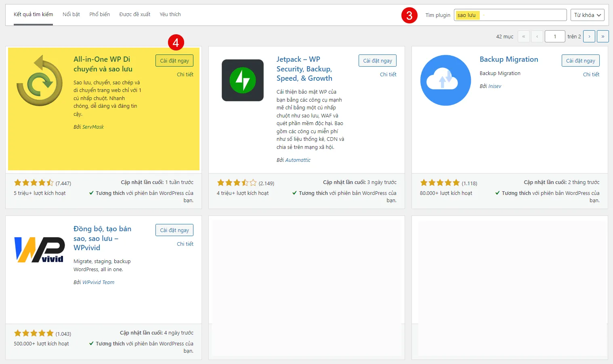Click the 80.000+ lượt kích hoạt text
This screenshot has height=364, width=613.
click(446, 193)
